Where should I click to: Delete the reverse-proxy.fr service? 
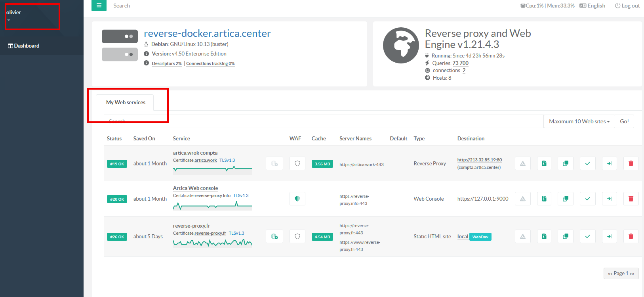631,237
